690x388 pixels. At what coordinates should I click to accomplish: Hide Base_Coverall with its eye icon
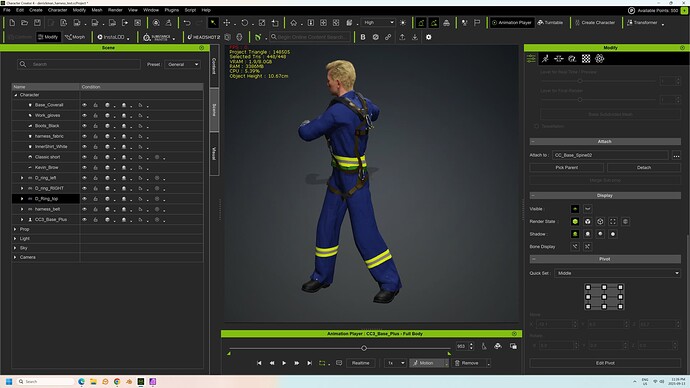(x=84, y=105)
